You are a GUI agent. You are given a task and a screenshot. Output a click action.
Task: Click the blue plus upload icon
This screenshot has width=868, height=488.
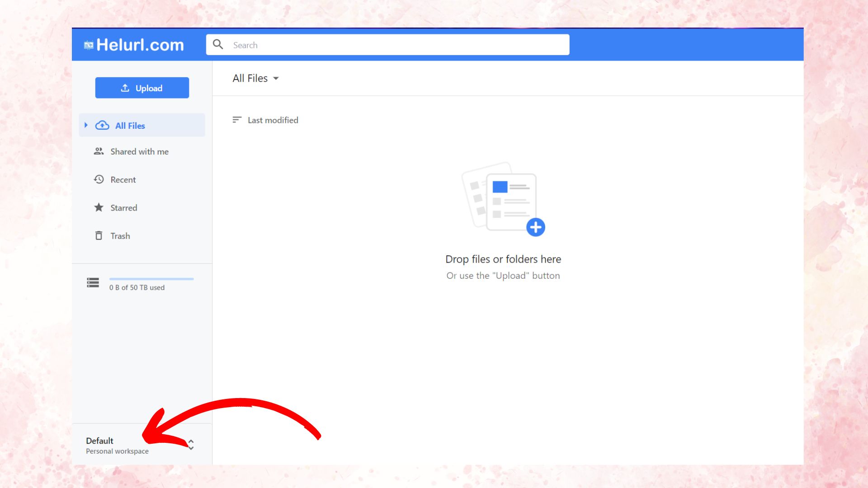tap(536, 227)
